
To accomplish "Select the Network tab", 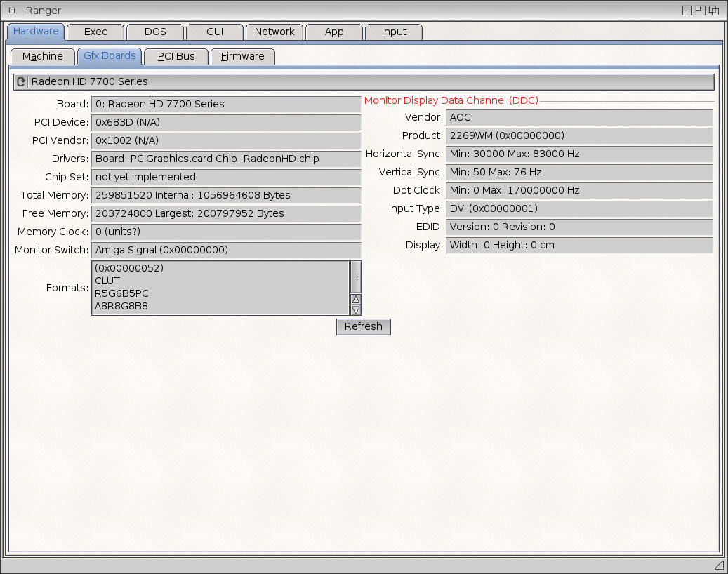I will coord(274,32).
